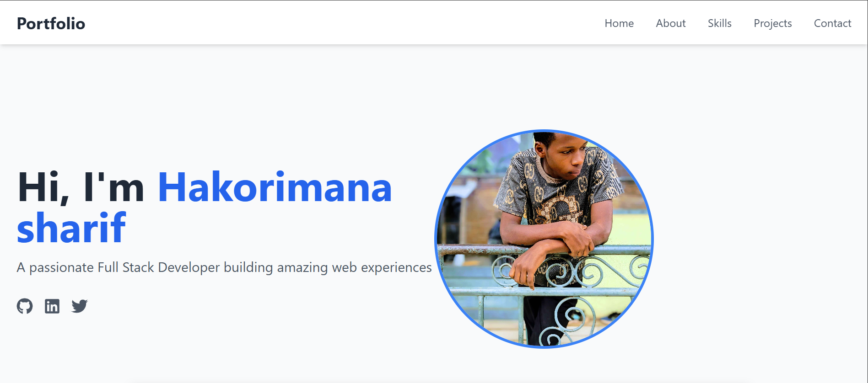The height and width of the screenshot is (383, 868).
Task: Click the LinkedIn social icon
Action: (x=52, y=306)
